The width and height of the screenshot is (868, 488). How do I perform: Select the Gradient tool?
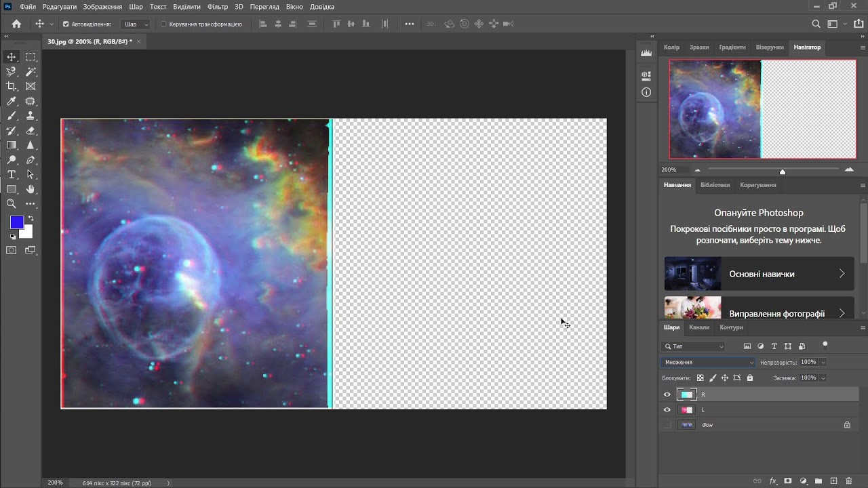(12, 145)
